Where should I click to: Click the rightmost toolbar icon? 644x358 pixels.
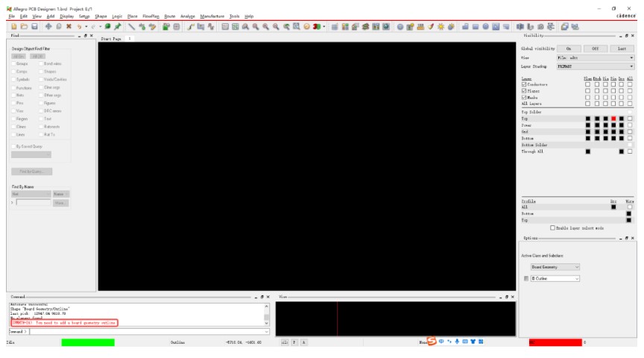(x=575, y=27)
